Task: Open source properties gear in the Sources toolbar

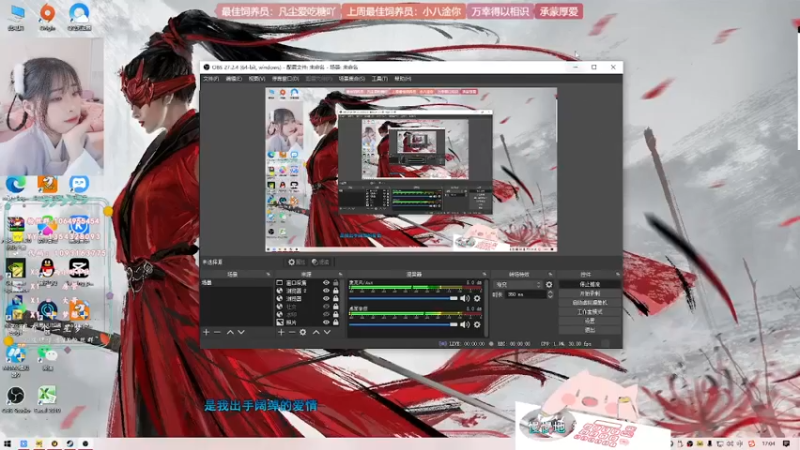Action: 303,332
